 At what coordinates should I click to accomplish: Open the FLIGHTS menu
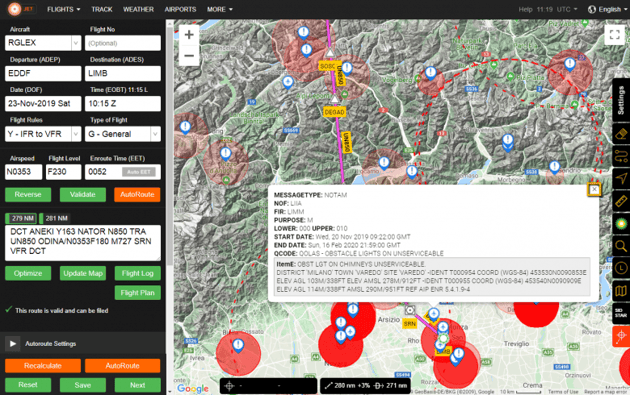coord(63,9)
